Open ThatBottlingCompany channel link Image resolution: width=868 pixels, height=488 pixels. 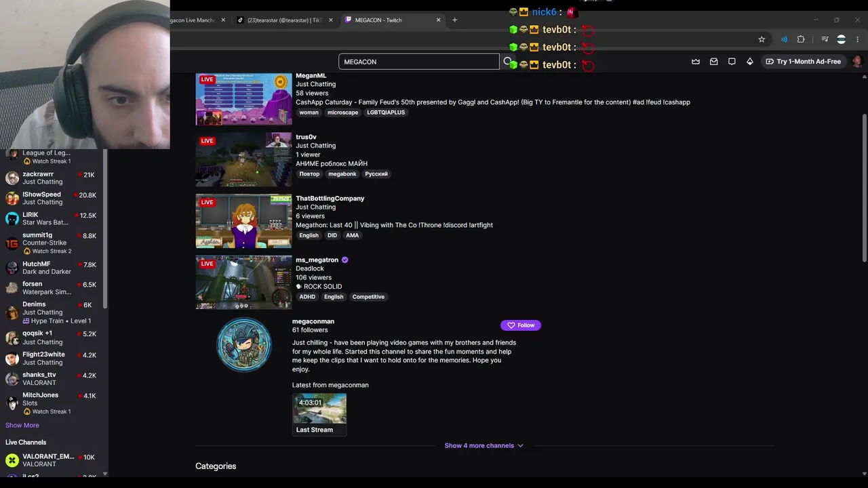click(x=330, y=199)
